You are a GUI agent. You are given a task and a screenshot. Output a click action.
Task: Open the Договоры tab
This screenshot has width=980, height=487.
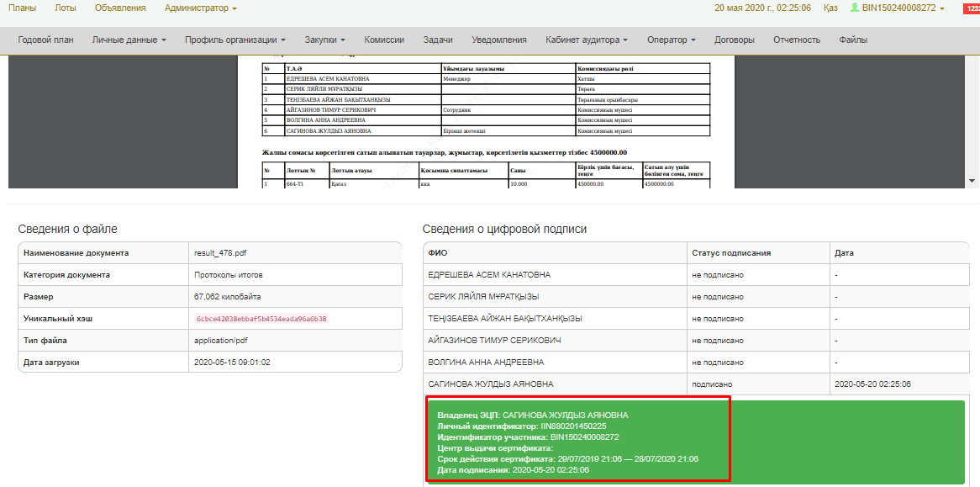point(734,40)
